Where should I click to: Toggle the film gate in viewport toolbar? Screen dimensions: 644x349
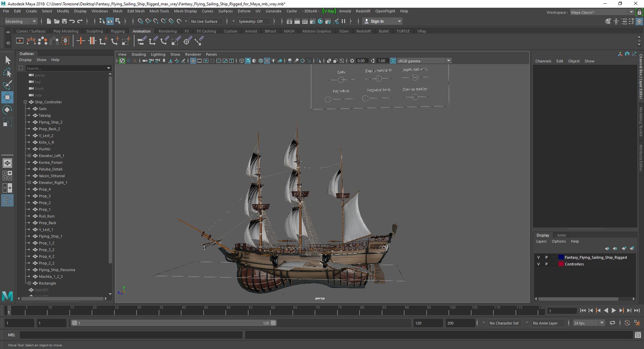tap(200, 61)
